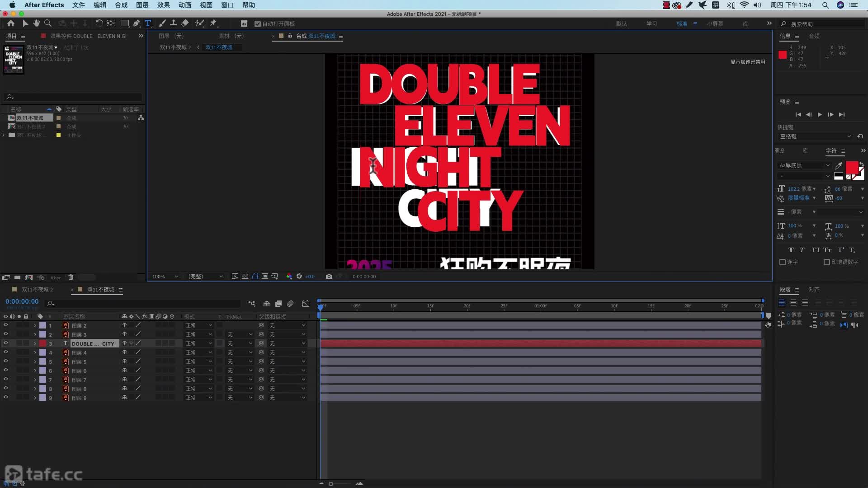
Task: Toggle the 自动打开面板 checkbox
Action: pos(258,24)
